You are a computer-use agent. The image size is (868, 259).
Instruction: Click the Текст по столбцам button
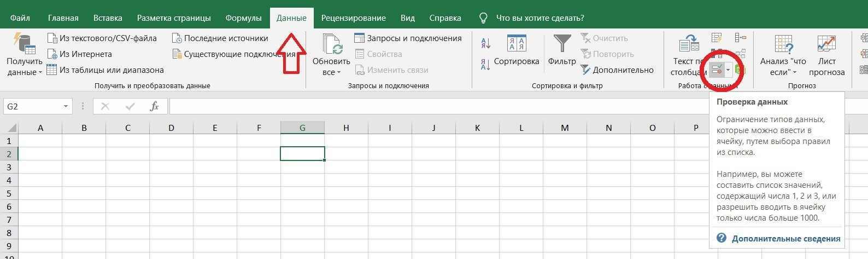[x=689, y=55]
